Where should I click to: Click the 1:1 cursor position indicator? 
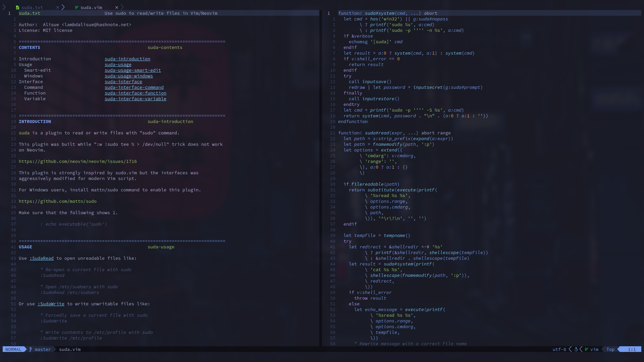632,349
